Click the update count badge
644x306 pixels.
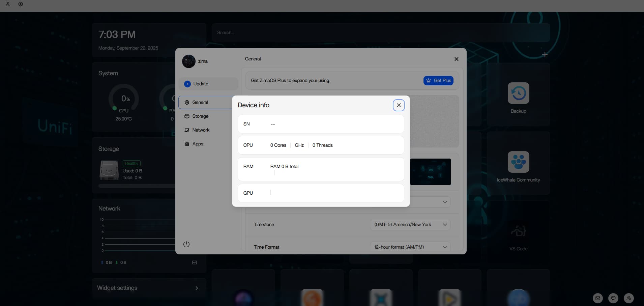tap(187, 84)
